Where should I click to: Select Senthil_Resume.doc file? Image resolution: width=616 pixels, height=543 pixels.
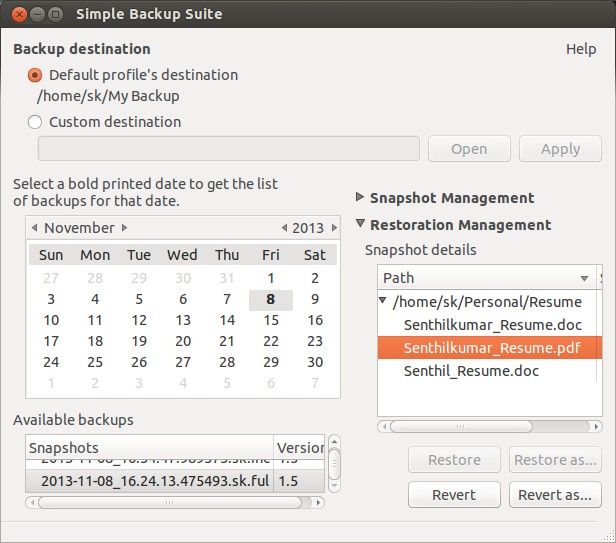point(471,371)
